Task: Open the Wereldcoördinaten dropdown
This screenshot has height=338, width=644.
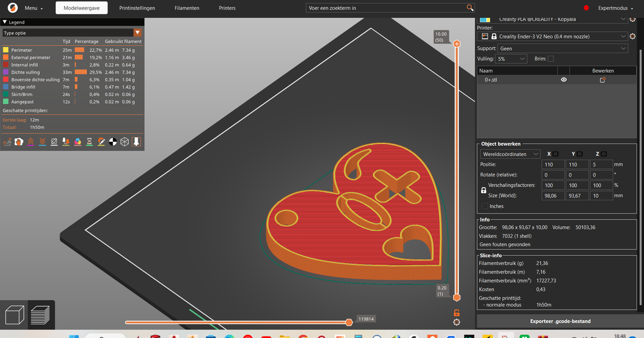Action: (511, 154)
